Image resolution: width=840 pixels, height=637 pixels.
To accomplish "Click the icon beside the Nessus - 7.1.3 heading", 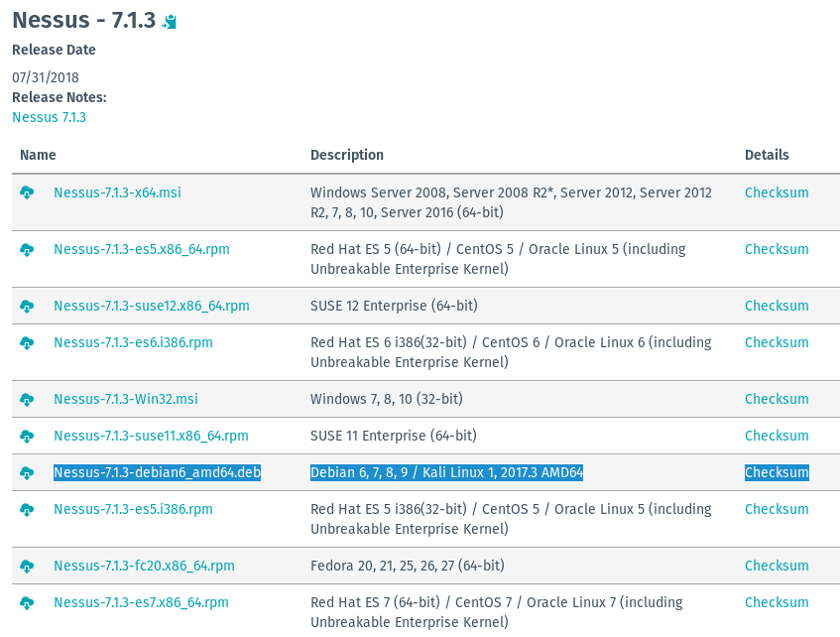I will (x=170, y=22).
